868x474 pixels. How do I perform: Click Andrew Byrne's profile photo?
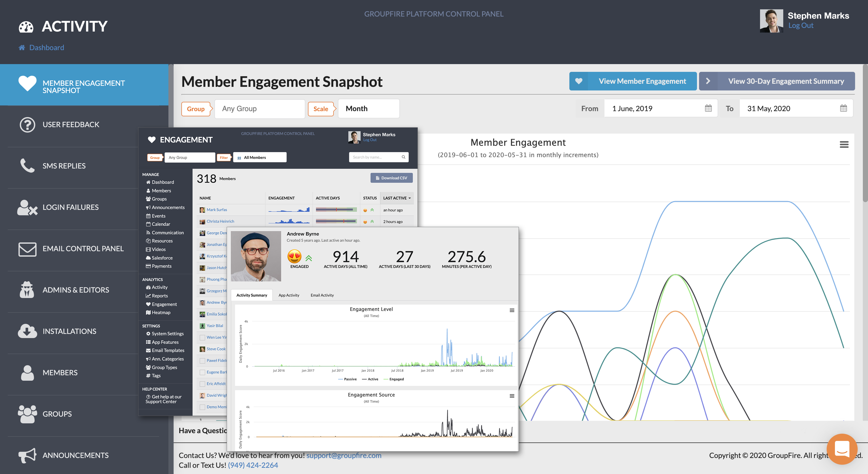[256, 256]
